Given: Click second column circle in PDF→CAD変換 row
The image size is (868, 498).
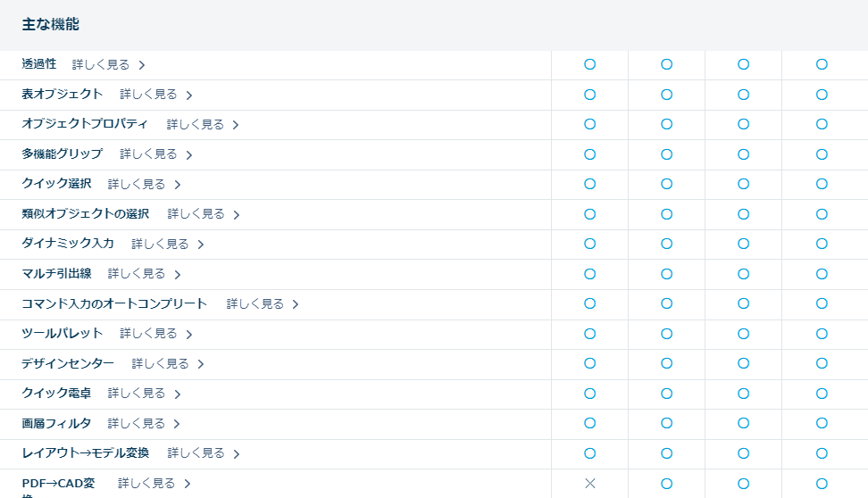Looking at the screenshot, I should point(666,483).
